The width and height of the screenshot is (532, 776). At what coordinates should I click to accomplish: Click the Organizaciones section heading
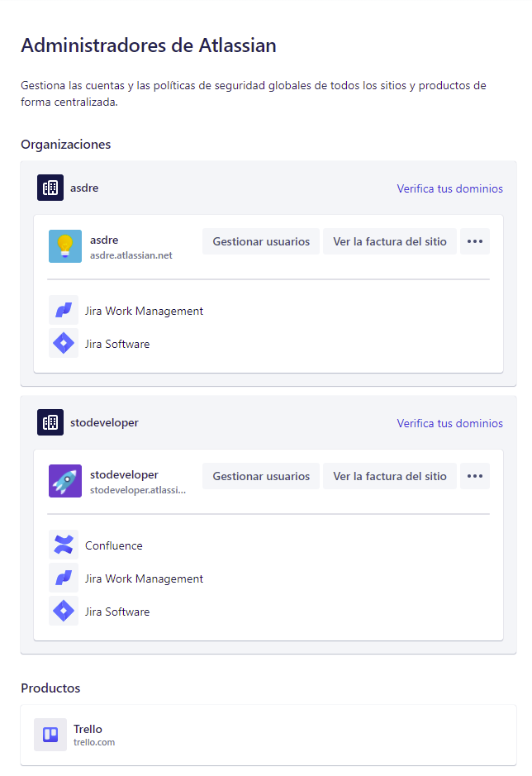(x=66, y=145)
